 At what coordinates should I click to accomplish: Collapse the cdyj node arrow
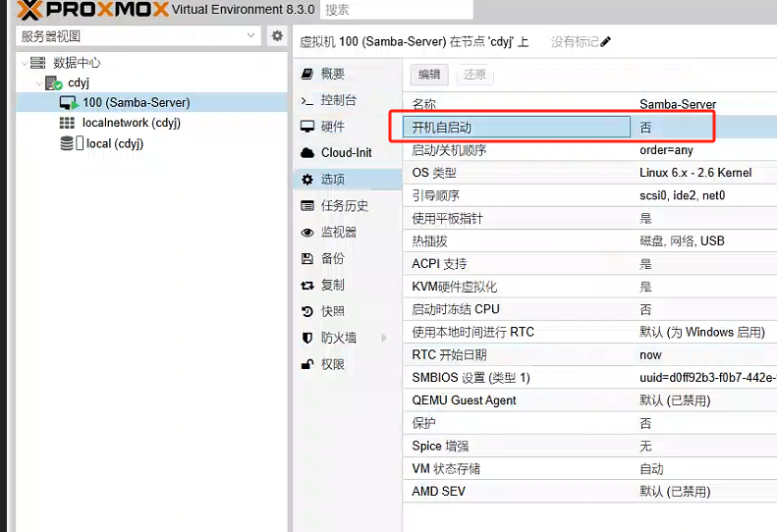click(39, 83)
